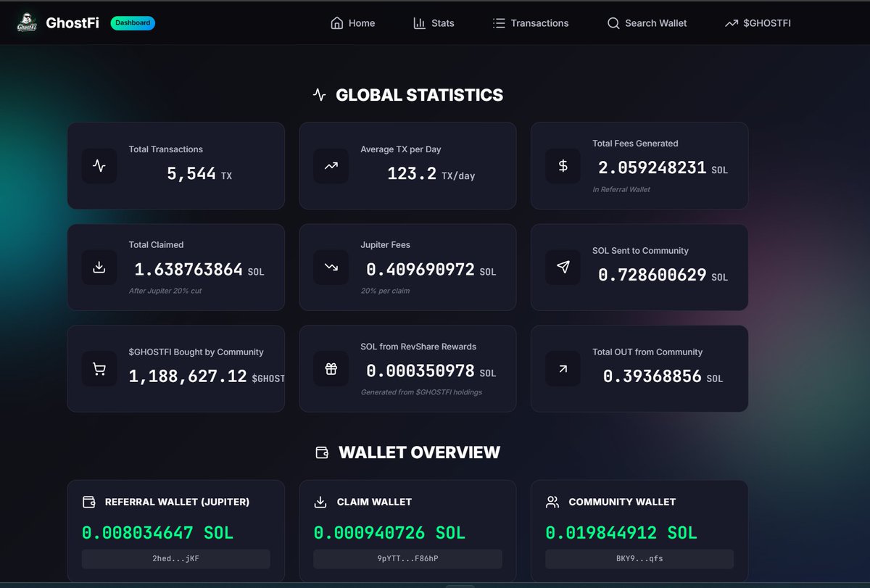Click the 0.008034647 SOL referral balance
This screenshot has height=588, width=870.
click(157, 533)
